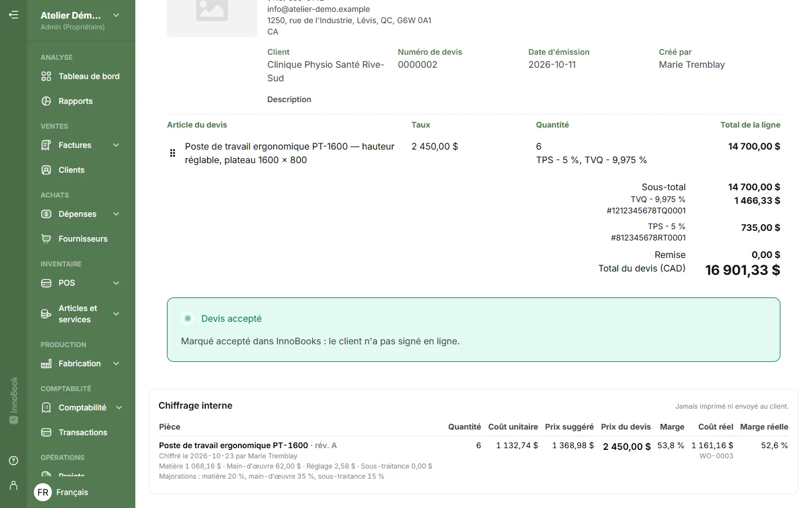Expand the Dépenses submenu chevron
812x508 pixels.
[116, 214]
